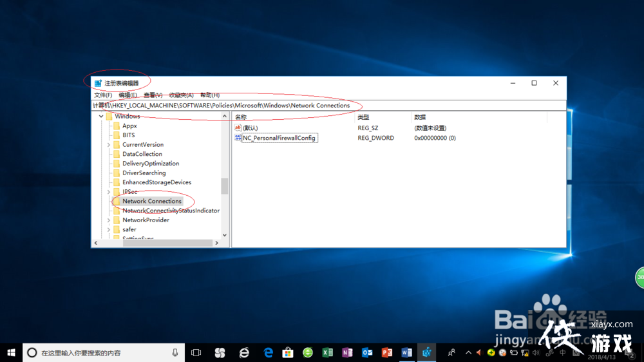Launch Excel from taskbar
The width and height of the screenshot is (644, 362).
[x=327, y=352]
